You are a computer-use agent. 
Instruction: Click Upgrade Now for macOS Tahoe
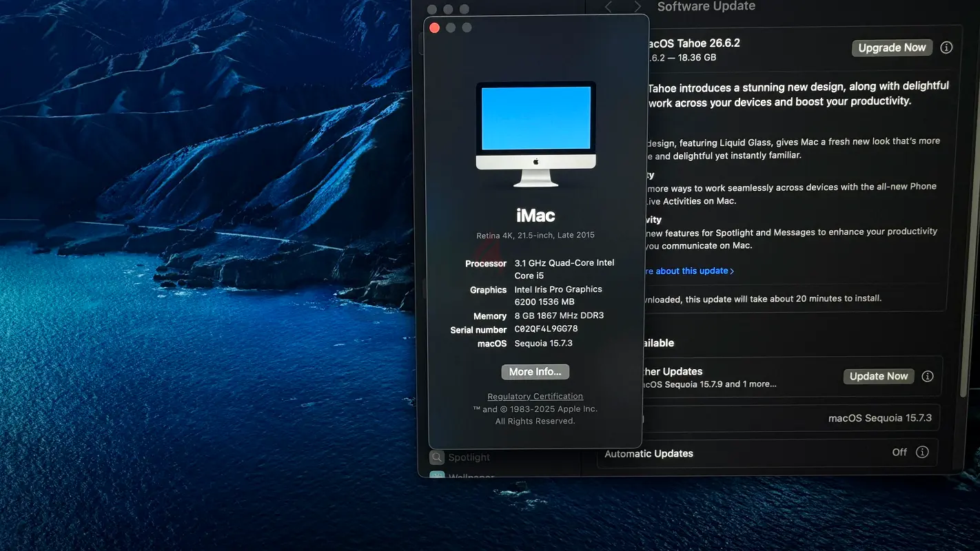click(892, 48)
